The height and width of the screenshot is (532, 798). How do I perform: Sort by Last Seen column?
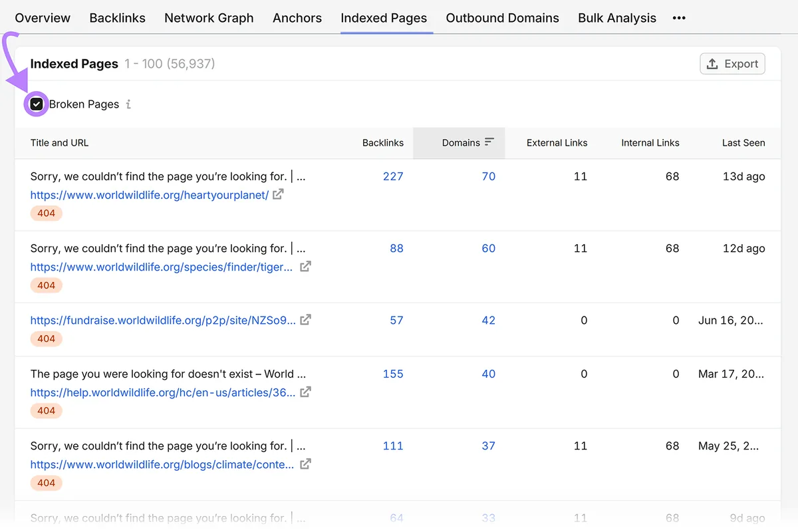tap(743, 142)
